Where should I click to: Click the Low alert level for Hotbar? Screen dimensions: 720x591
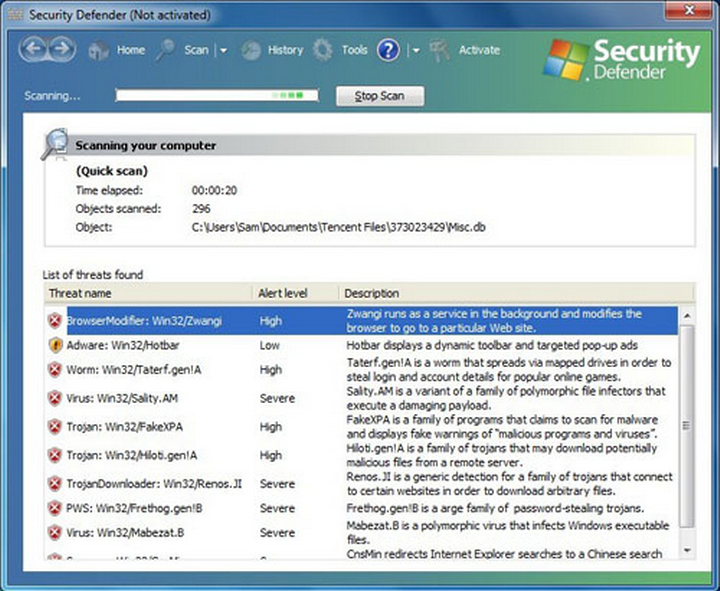point(270,345)
